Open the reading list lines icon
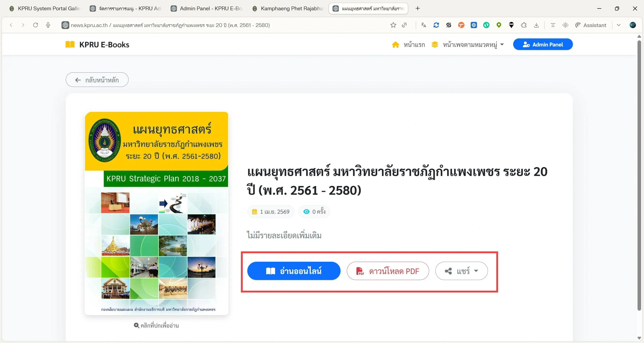Viewport: 644px width, 343px height. click(553, 25)
